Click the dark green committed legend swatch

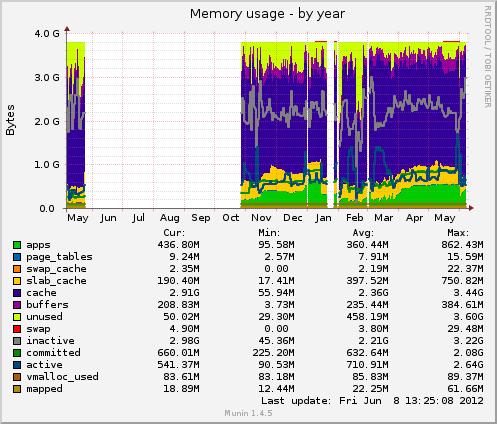click(17, 353)
